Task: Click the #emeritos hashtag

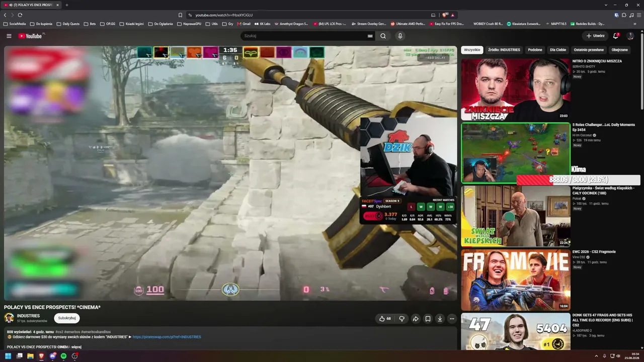Action: pos(72,332)
